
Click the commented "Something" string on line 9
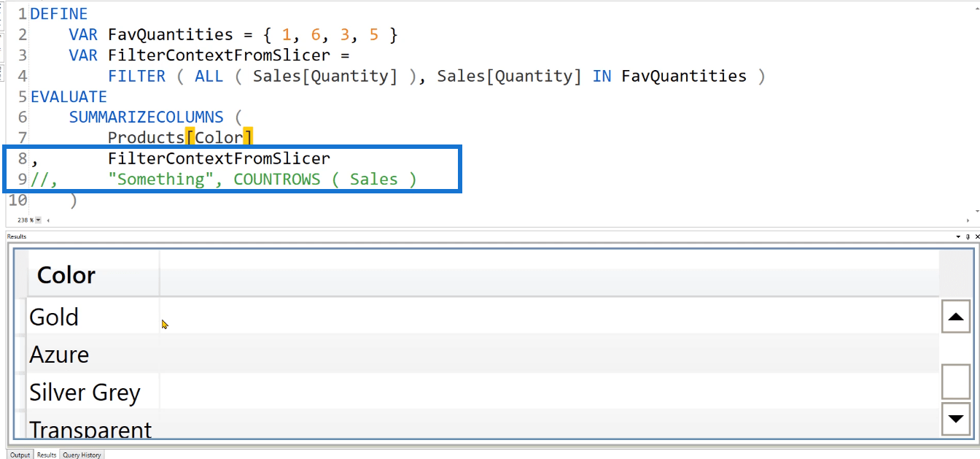(160, 180)
